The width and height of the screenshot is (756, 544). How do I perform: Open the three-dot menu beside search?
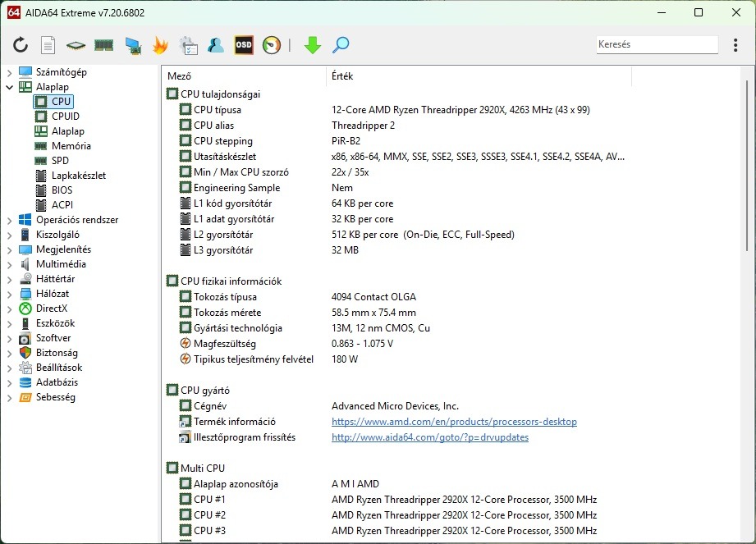(734, 45)
